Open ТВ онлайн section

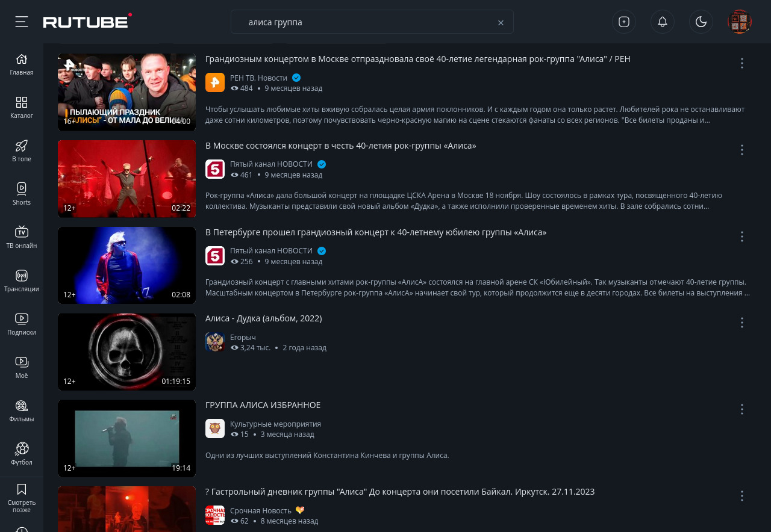(22, 238)
